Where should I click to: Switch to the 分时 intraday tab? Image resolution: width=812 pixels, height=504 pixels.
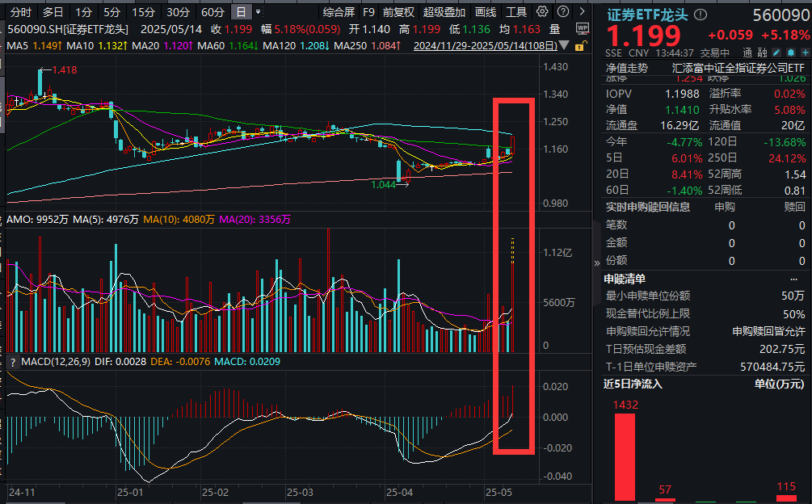pyautogui.click(x=19, y=11)
